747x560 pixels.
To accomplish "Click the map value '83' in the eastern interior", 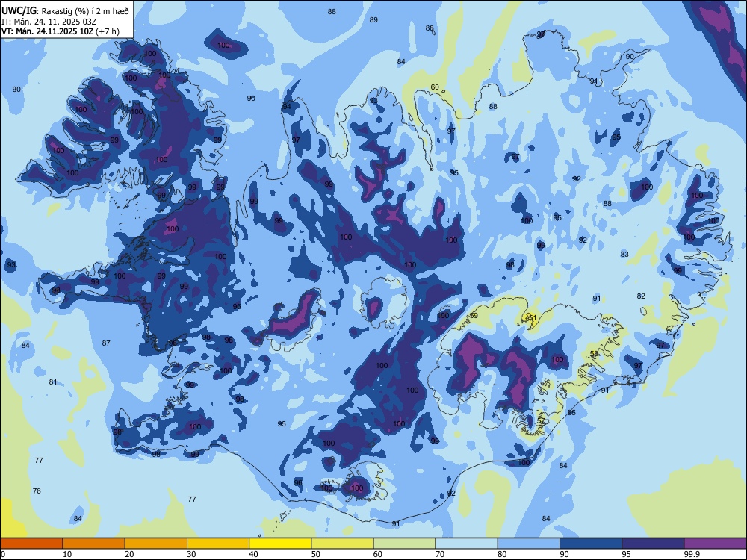I will coord(624,255).
